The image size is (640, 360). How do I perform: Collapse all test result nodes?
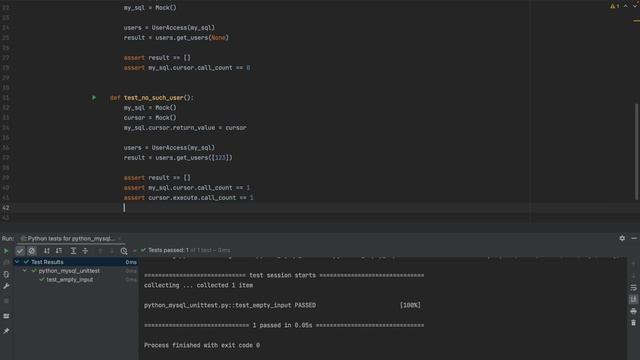(85, 251)
